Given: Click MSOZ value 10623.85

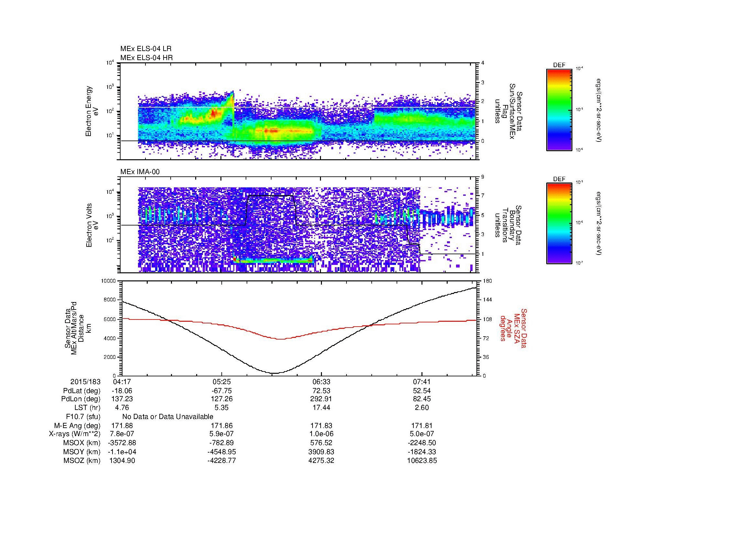Looking at the screenshot, I should click(x=422, y=461).
